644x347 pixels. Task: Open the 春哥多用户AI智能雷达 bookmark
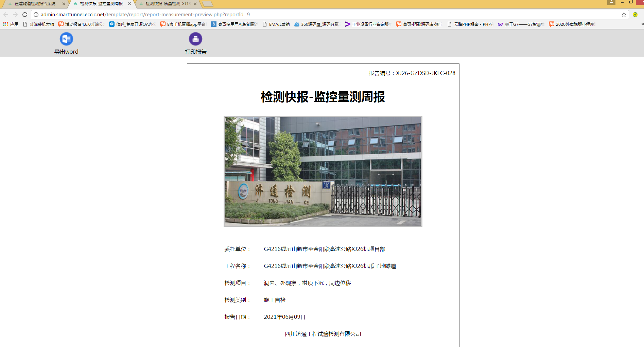(x=234, y=24)
